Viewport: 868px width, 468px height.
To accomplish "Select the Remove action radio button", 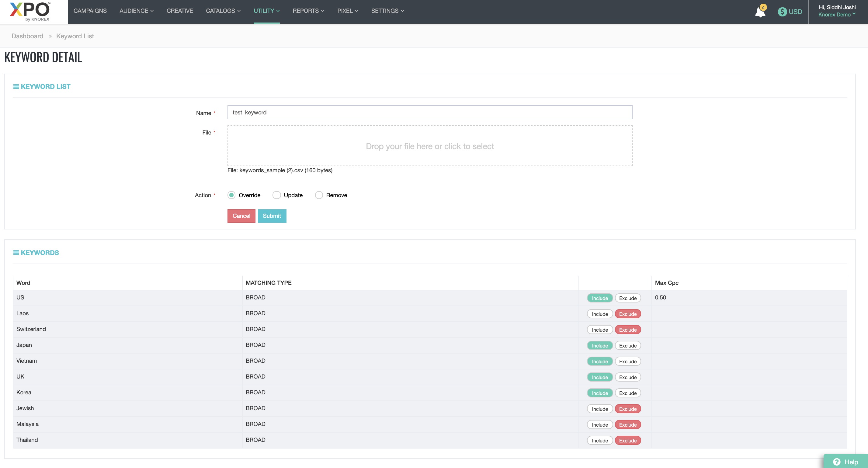I will (x=319, y=195).
